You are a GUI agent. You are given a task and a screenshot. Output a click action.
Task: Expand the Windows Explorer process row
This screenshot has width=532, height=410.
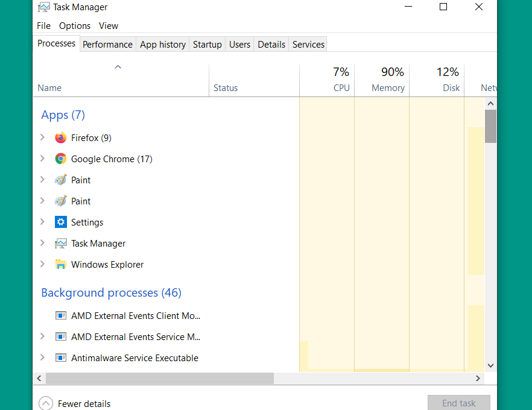click(x=42, y=264)
